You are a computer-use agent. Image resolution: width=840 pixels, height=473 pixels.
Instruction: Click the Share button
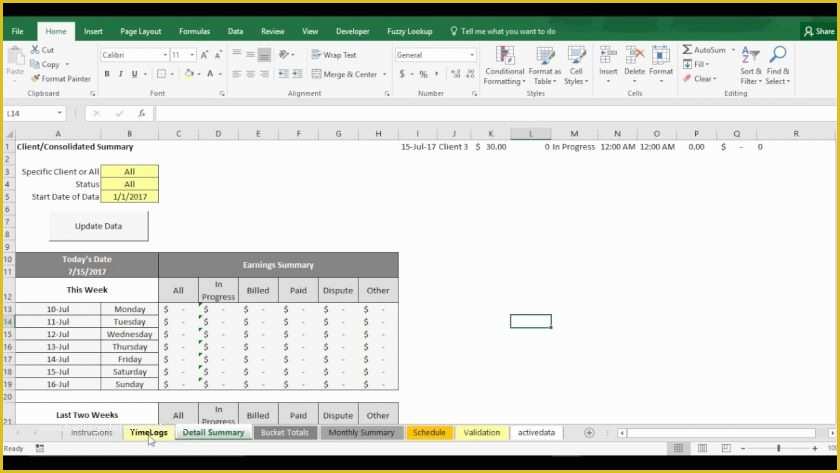click(819, 31)
